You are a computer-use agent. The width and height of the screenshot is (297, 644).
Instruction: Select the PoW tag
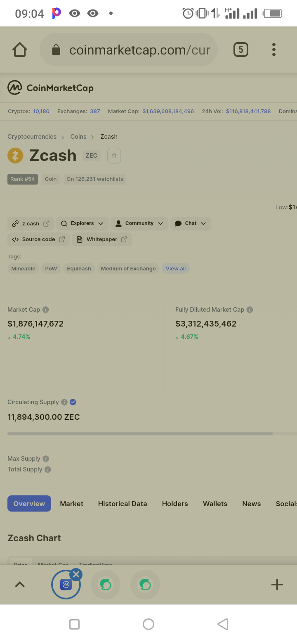point(51,269)
